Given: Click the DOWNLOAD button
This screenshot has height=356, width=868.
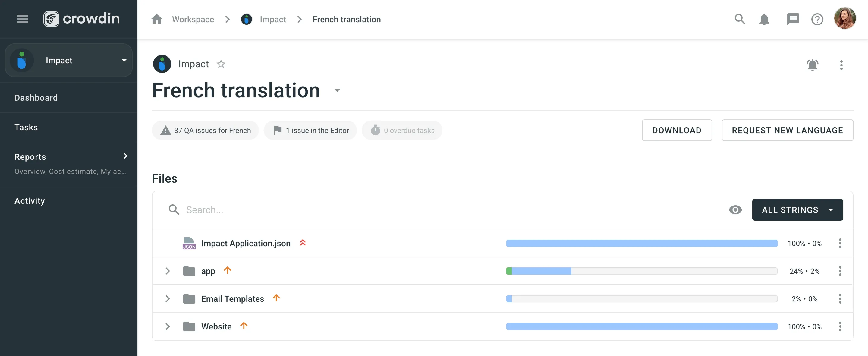Looking at the screenshot, I should 677,130.
